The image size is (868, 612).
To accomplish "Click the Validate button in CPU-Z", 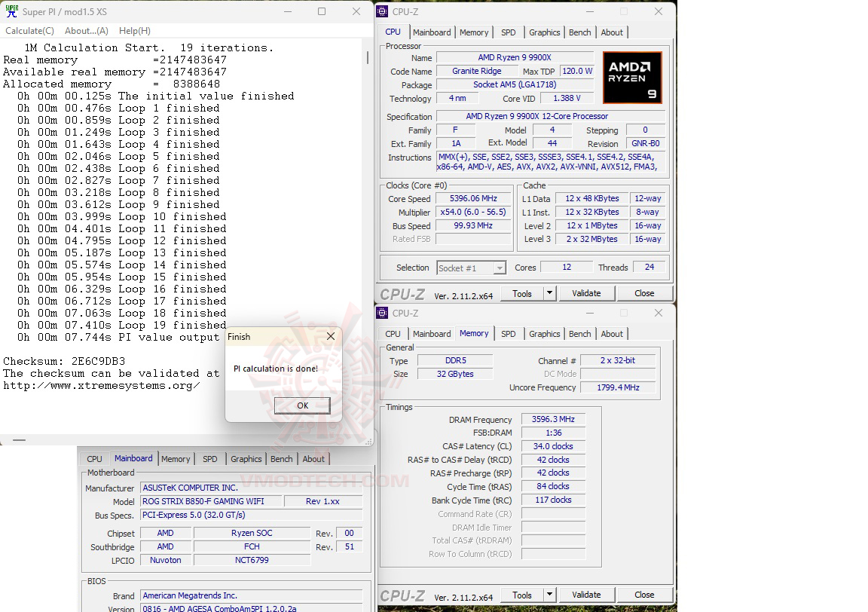I will click(x=586, y=293).
